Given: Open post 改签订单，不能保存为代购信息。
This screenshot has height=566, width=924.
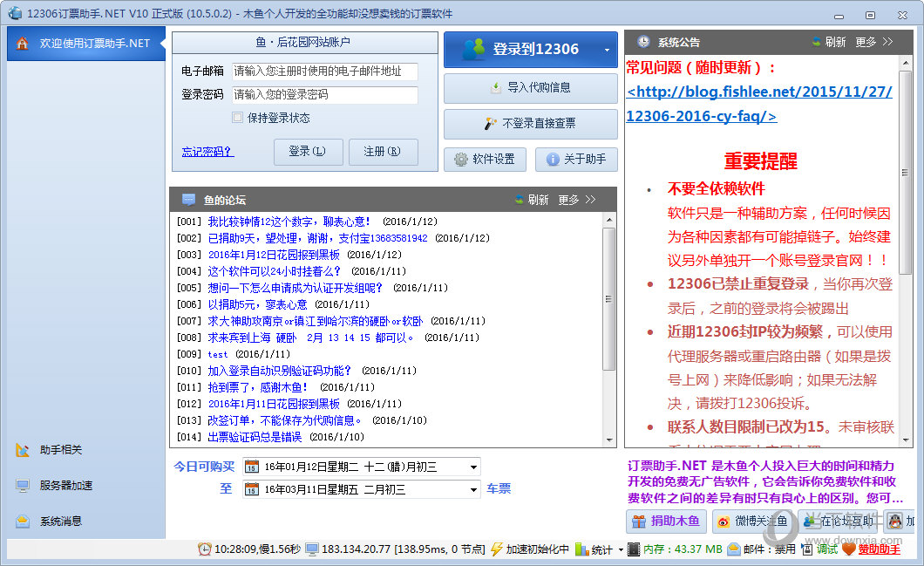Looking at the screenshot, I should pyautogui.click(x=285, y=420).
